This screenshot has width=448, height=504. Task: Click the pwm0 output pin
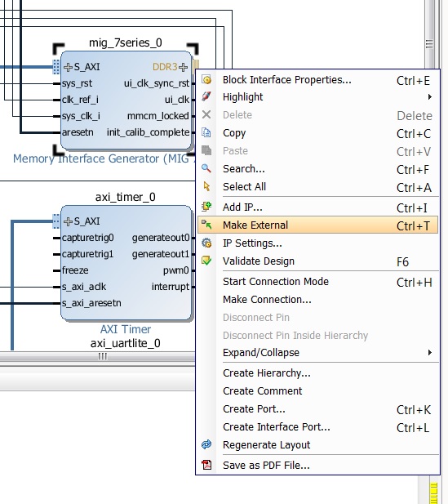(176, 270)
